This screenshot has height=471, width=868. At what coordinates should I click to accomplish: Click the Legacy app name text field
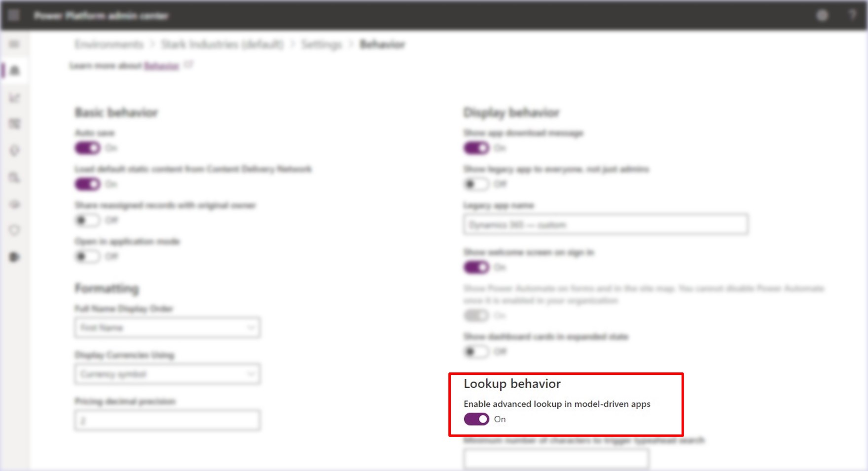click(x=605, y=225)
